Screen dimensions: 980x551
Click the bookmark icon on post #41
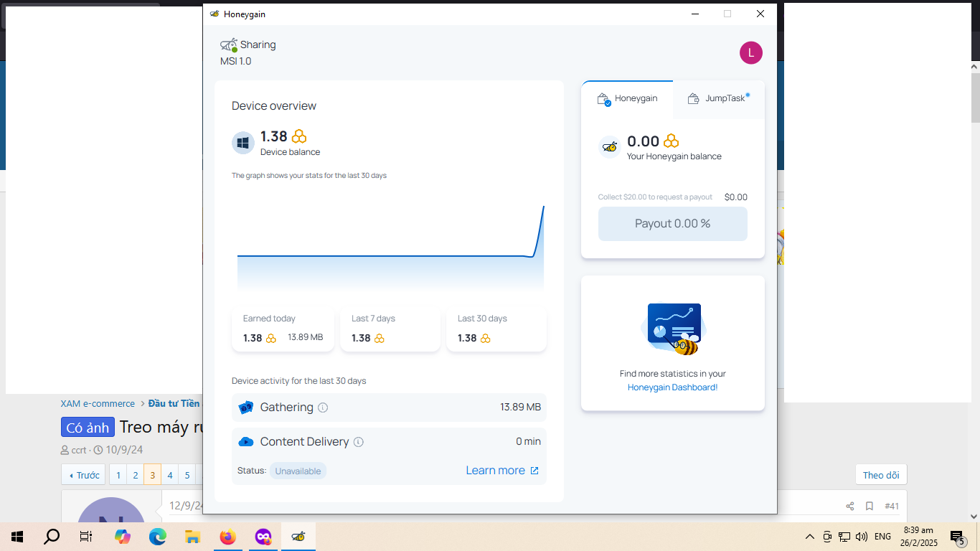click(870, 507)
